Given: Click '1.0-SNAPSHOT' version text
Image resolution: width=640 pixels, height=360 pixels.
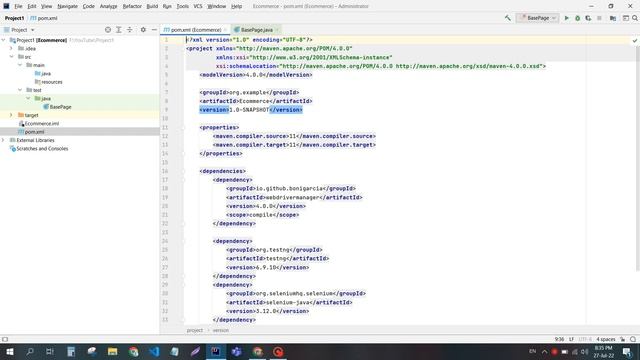Looking at the screenshot, I should pyautogui.click(x=249, y=110).
